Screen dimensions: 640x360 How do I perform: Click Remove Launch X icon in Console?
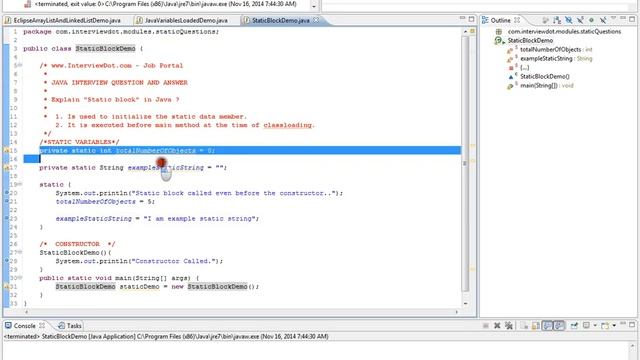[497, 325]
